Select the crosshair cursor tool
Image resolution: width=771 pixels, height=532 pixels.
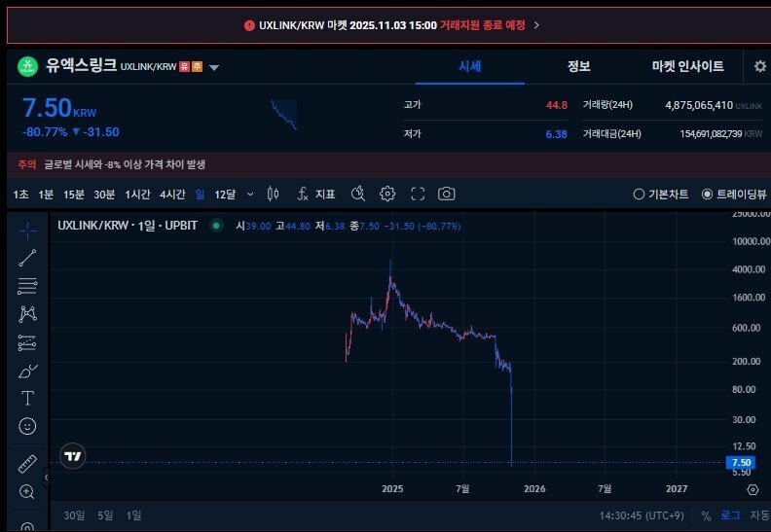pos(27,231)
